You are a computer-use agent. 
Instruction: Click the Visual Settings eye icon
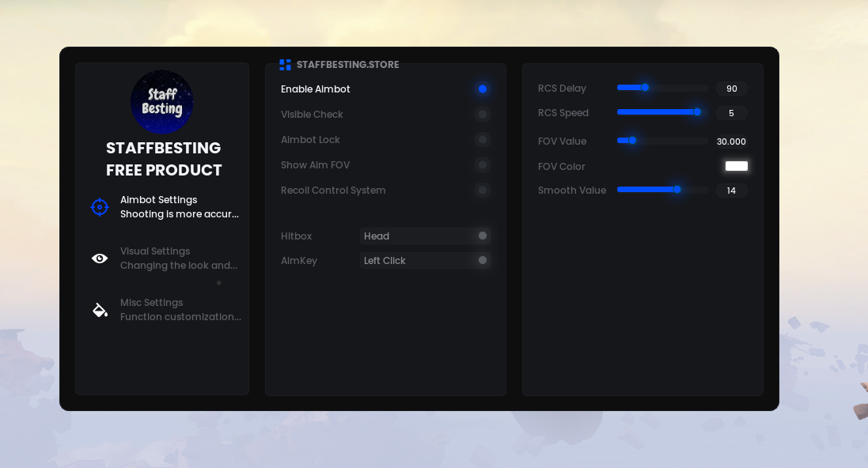[100, 259]
